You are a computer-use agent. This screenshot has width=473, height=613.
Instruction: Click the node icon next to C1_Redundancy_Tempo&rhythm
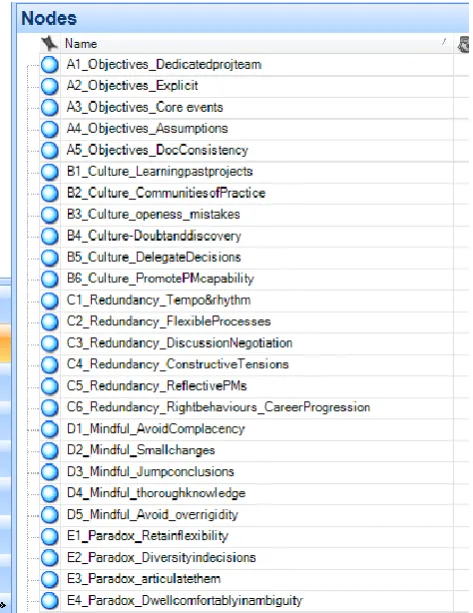click(x=50, y=300)
